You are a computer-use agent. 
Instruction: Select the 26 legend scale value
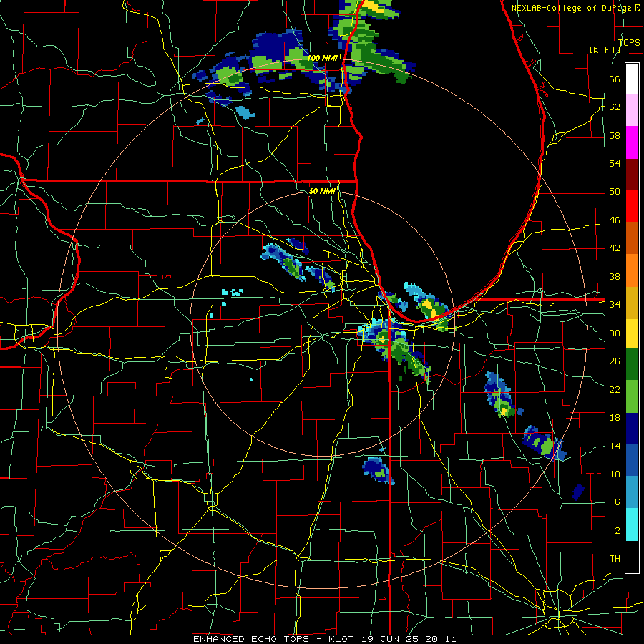(x=615, y=361)
